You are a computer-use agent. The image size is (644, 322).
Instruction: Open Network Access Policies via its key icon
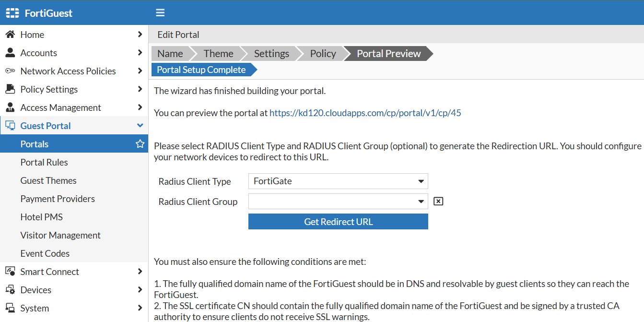pos(11,71)
